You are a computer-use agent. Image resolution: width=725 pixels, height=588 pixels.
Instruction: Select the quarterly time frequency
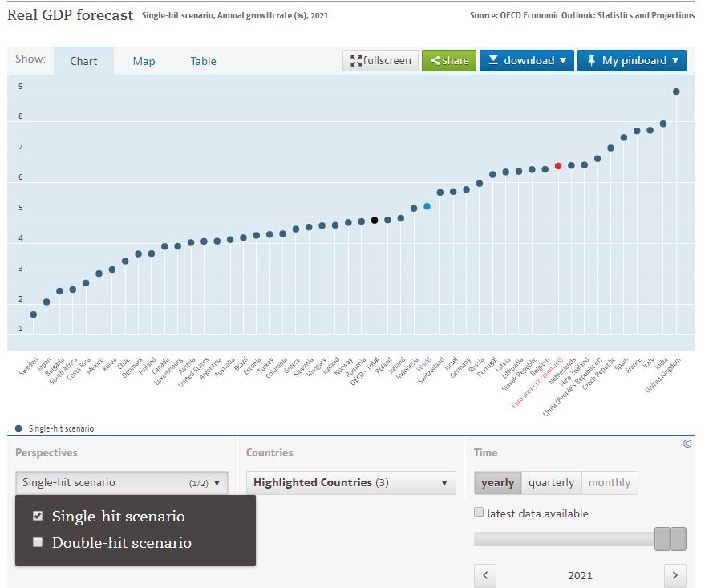point(551,483)
